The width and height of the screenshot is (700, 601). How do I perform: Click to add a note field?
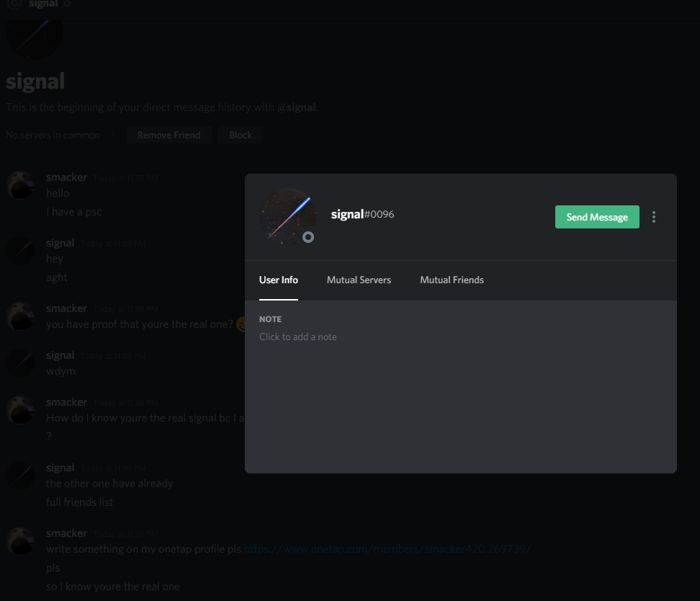298,337
